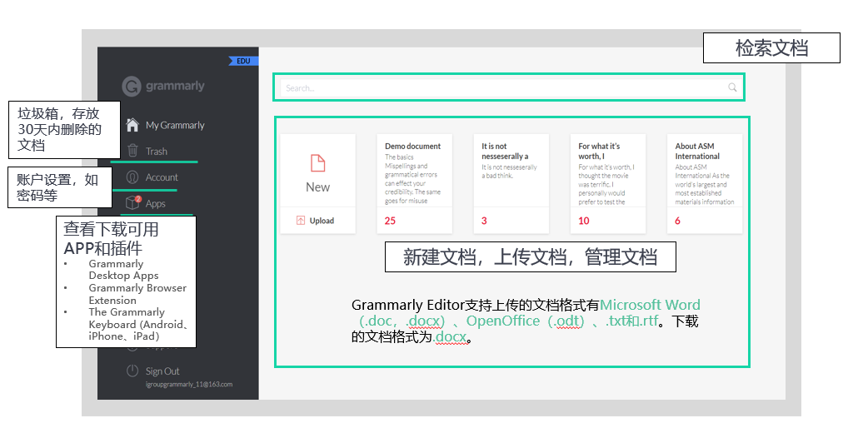Open the Trash bin icon
Image resolution: width=868 pixels, height=448 pixels.
(x=132, y=151)
